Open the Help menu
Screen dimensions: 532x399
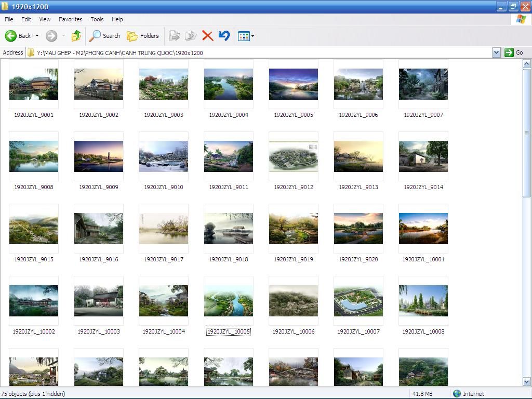(117, 19)
